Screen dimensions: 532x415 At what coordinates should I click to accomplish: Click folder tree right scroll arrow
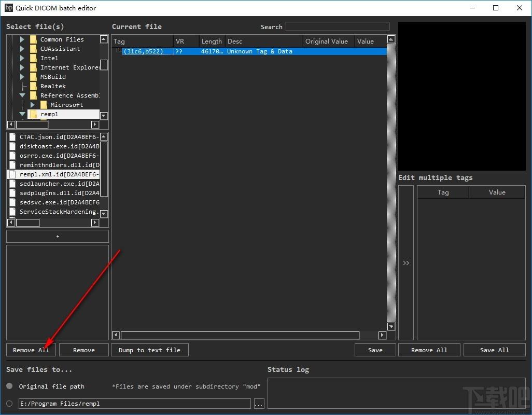click(95, 125)
